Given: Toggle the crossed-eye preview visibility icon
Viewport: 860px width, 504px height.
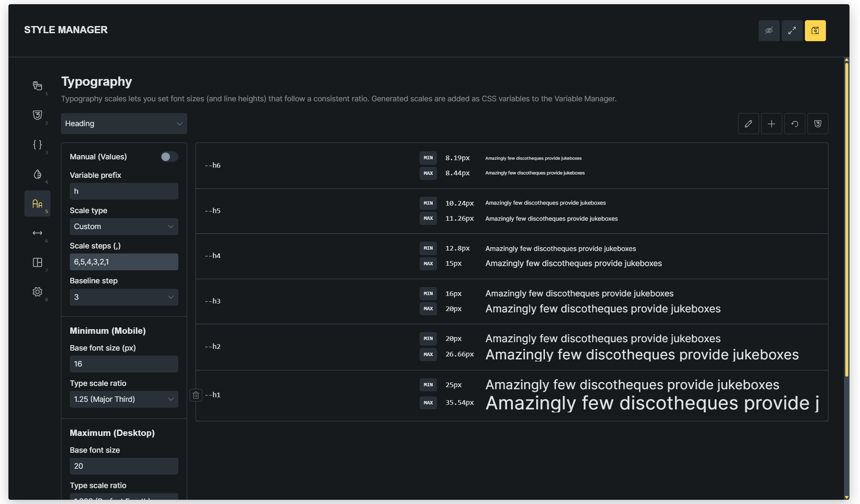Looking at the screenshot, I should coord(769,31).
